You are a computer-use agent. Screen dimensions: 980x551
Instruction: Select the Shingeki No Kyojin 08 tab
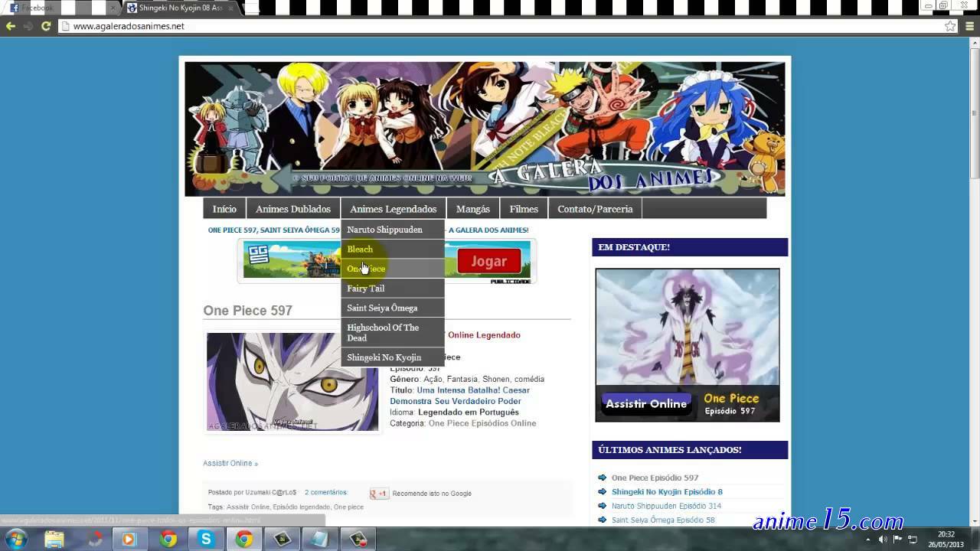[x=181, y=8]
